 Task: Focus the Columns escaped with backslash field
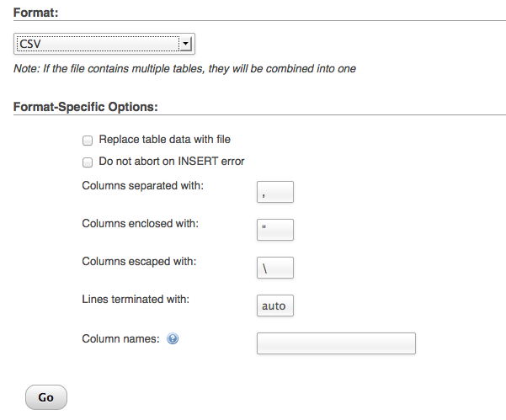(275, 268)
